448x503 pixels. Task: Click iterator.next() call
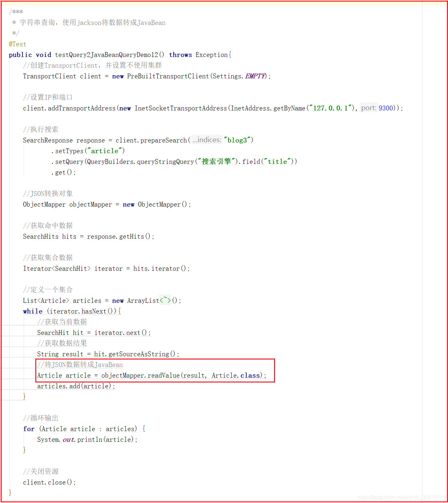121,333
